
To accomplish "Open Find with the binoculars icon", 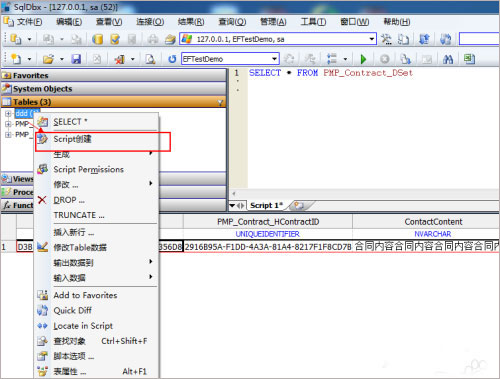I will [448, 59].
